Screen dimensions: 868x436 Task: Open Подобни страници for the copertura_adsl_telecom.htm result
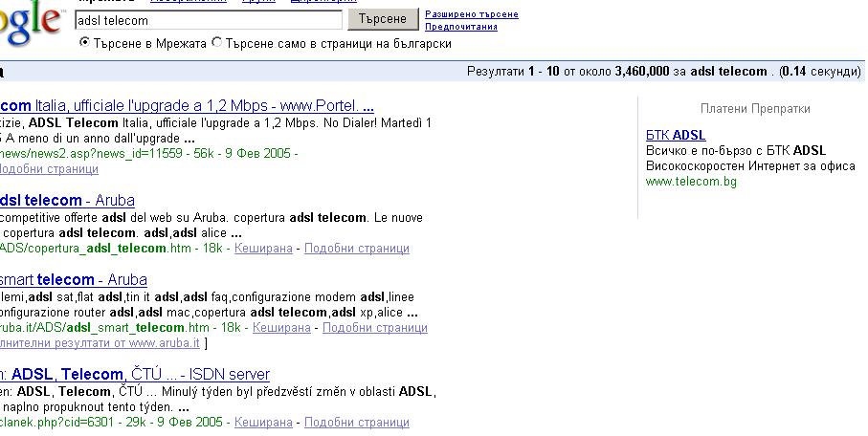tap(357, 249)
